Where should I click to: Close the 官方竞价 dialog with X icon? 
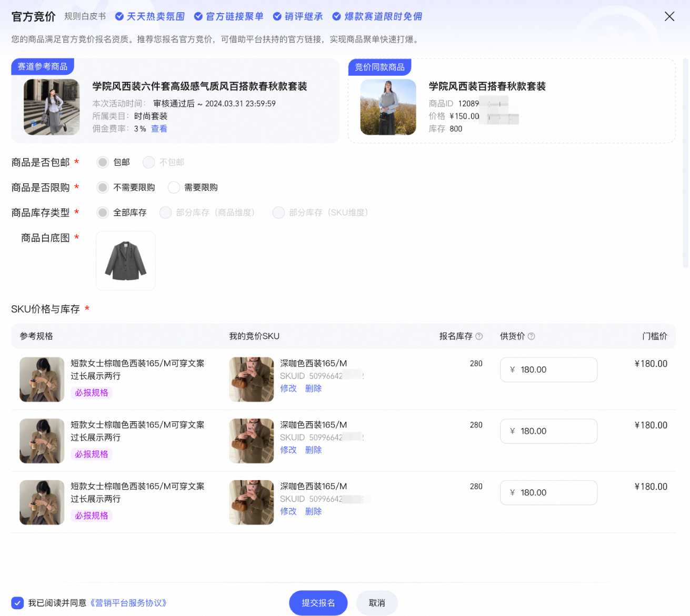669,16
